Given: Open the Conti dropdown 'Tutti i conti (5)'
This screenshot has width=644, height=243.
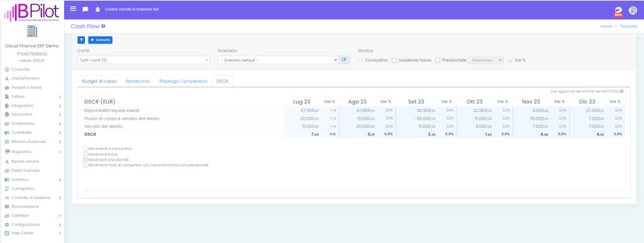Looking at the screenshot, I should (x=144, y=60).
